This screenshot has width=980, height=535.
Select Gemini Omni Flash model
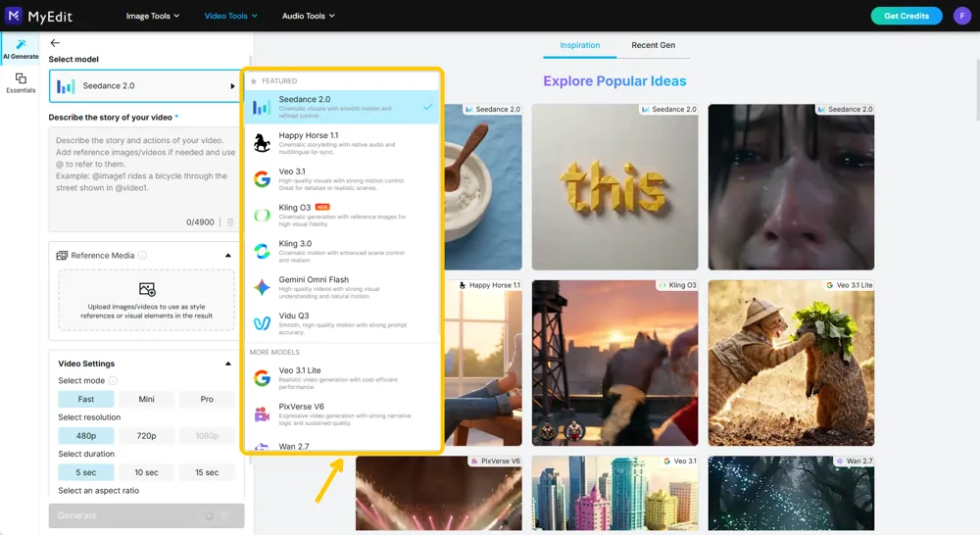pyautogui.click(x=342, y=287)
